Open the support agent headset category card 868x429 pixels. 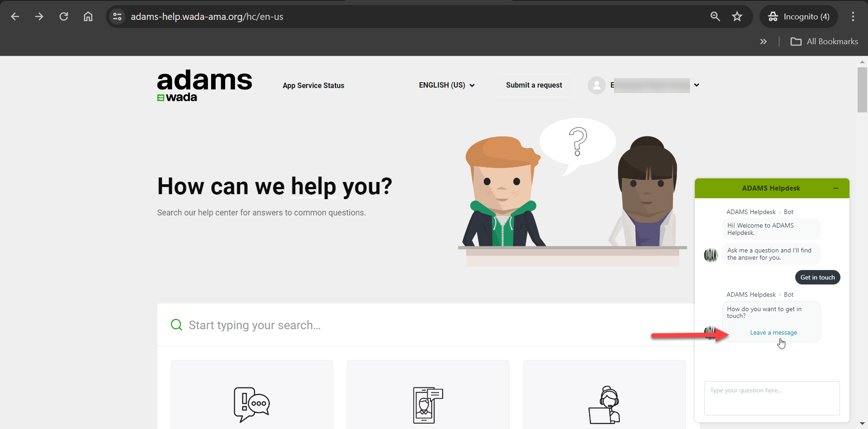(x=604, y=395)
